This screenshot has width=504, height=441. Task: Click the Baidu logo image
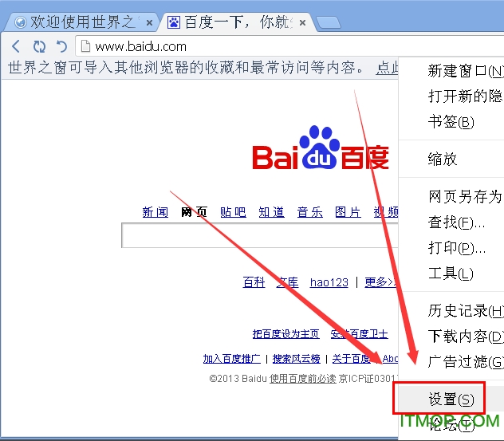coord(321,149)
